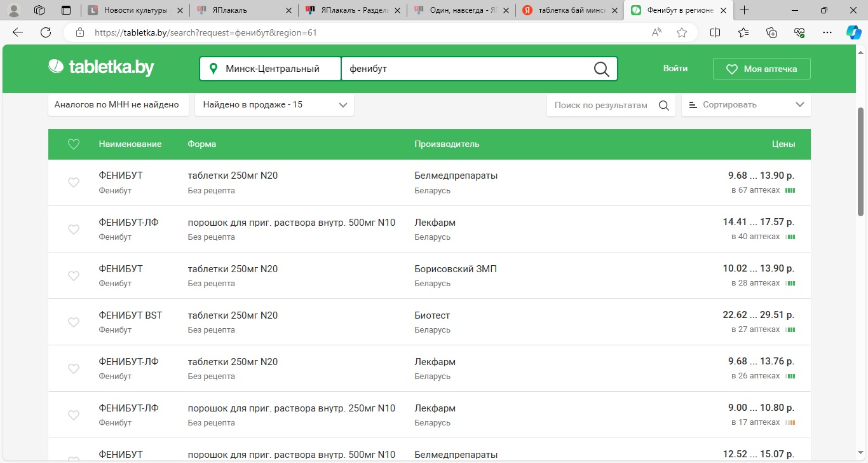Click the price 9.00 ... 10.80 р.

pos(761,408)
